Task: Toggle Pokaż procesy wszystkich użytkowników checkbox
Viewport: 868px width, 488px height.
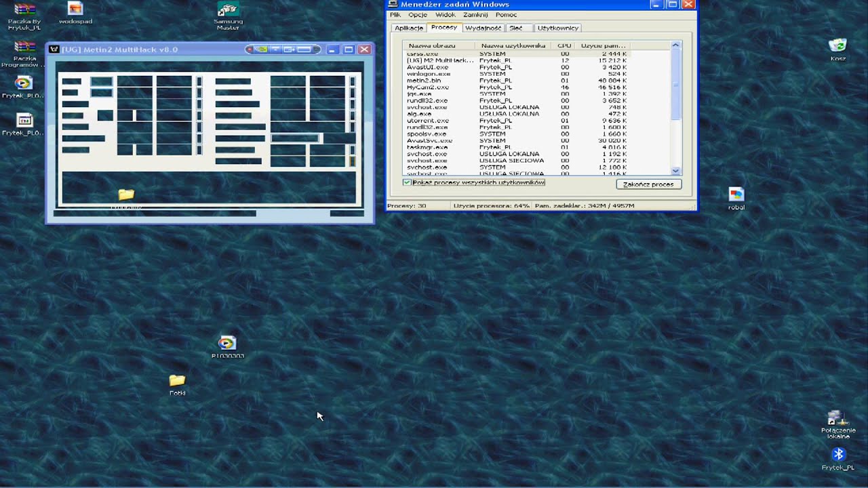Action: 407,182
